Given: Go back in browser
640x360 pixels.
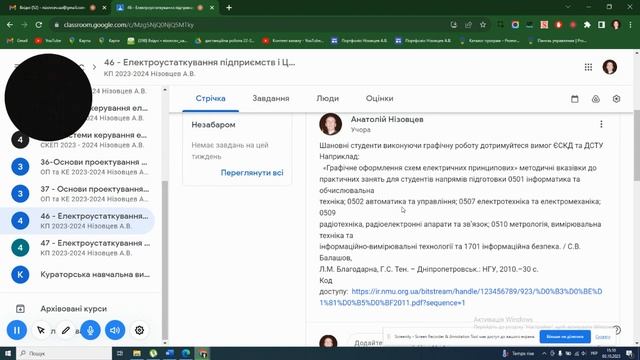Looking at the screenshot, I should (x=10, y=25).
